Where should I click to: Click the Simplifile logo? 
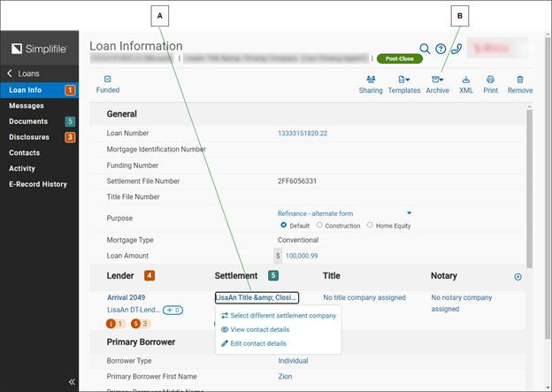coord(39,49)
